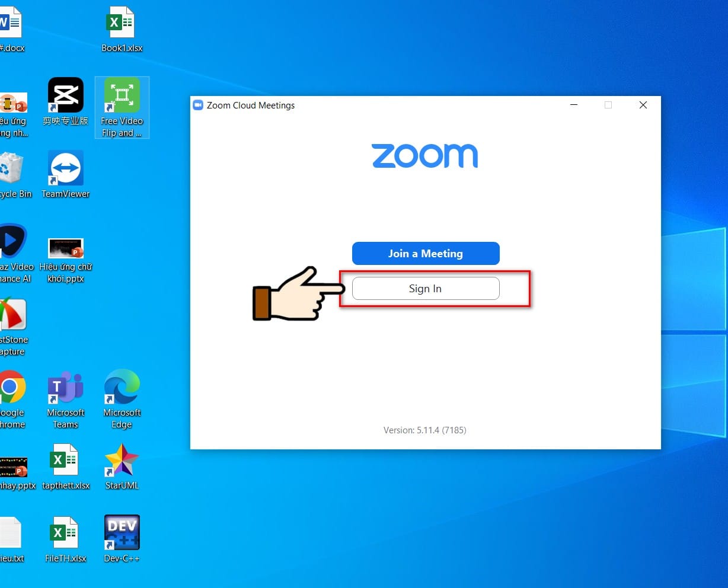Select the Hiệu ứng chữ khói.pptx file
The height and width of the screenshot is (588, 728).
[x=65, y=260]
